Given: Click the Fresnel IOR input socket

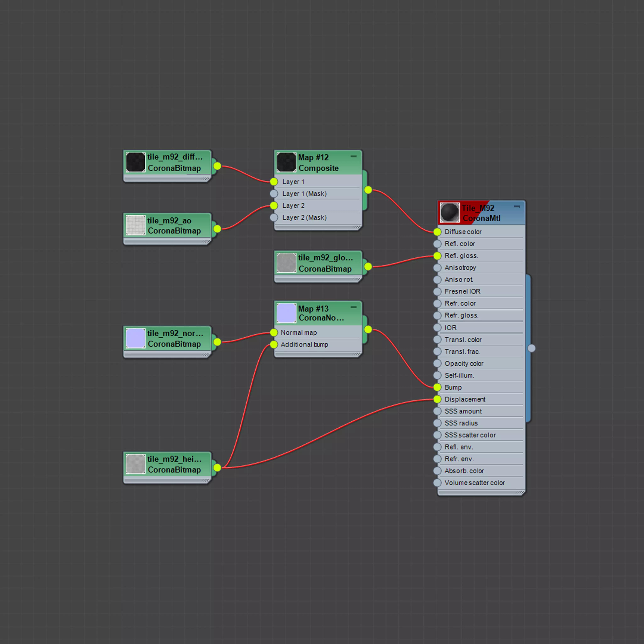Looking at the screenshot, I should (437, 292).
